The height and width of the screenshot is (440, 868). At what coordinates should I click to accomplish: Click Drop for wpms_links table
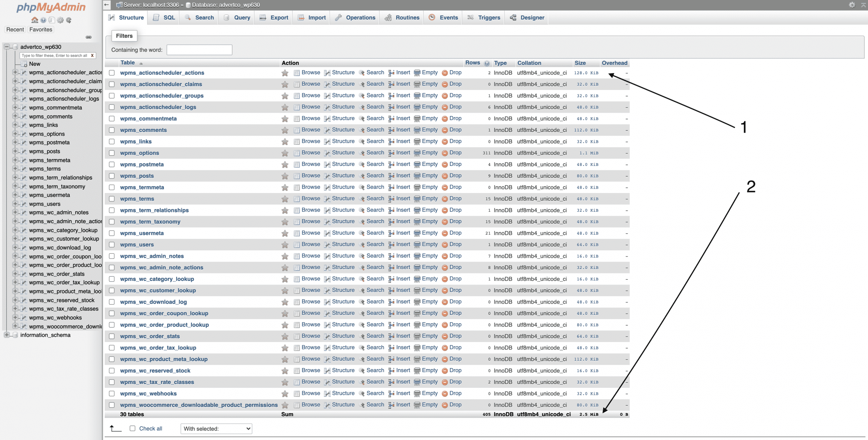click(452, 141)
